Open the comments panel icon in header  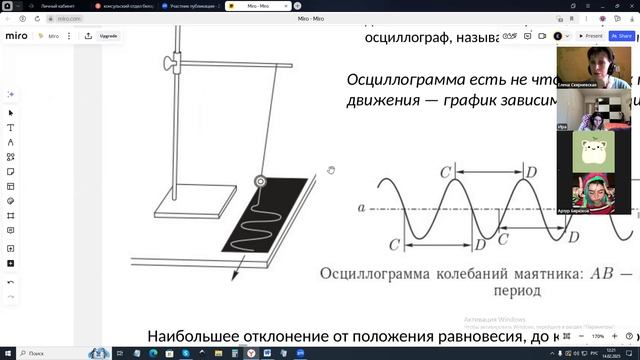(527, 36)
